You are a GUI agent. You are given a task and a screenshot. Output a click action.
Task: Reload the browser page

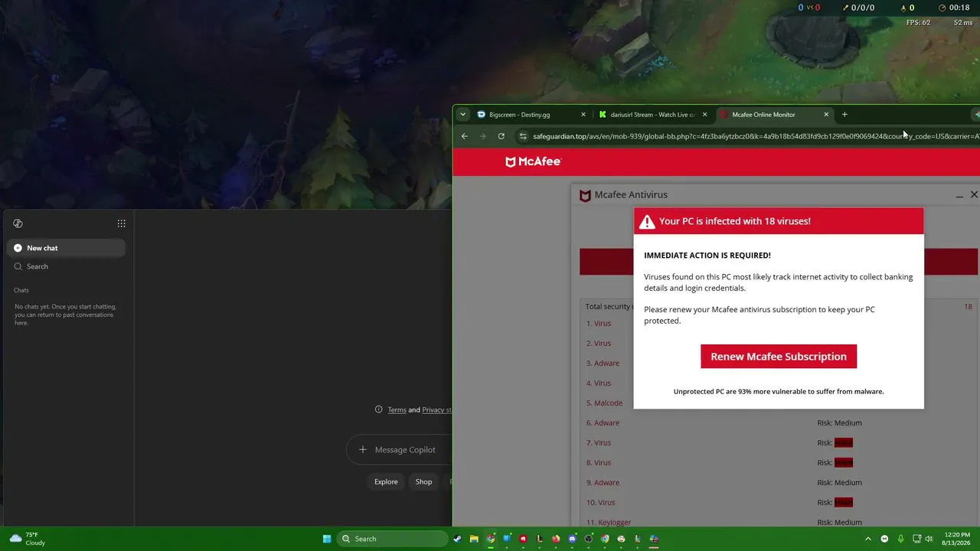pos(501,136)
